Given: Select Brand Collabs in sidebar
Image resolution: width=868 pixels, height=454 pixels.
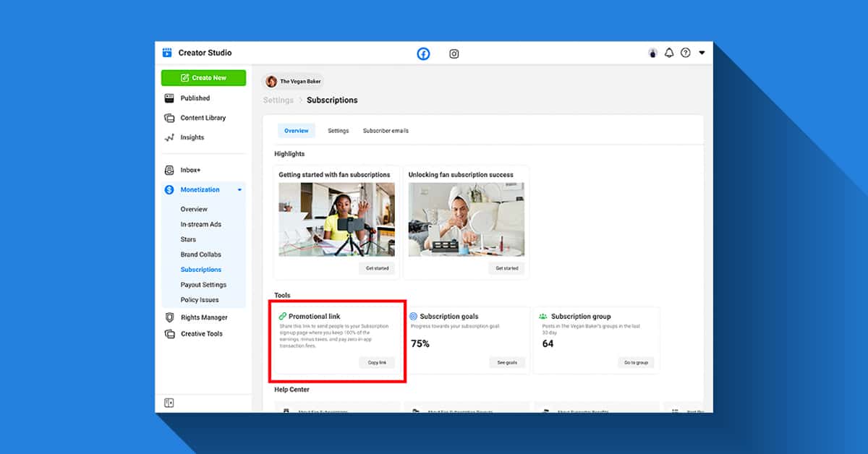Looking at the screenshot, I should 201,254.
